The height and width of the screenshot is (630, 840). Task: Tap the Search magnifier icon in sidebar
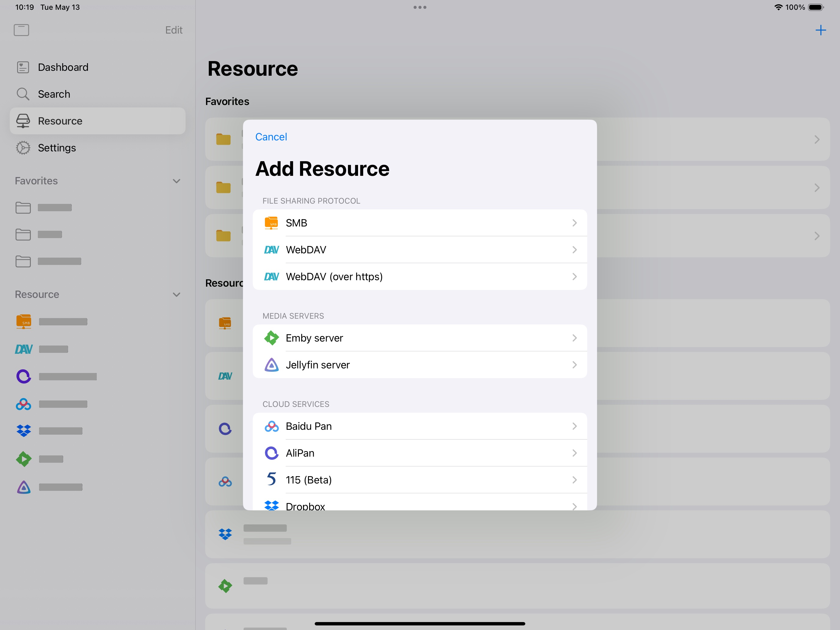[23, 94]
